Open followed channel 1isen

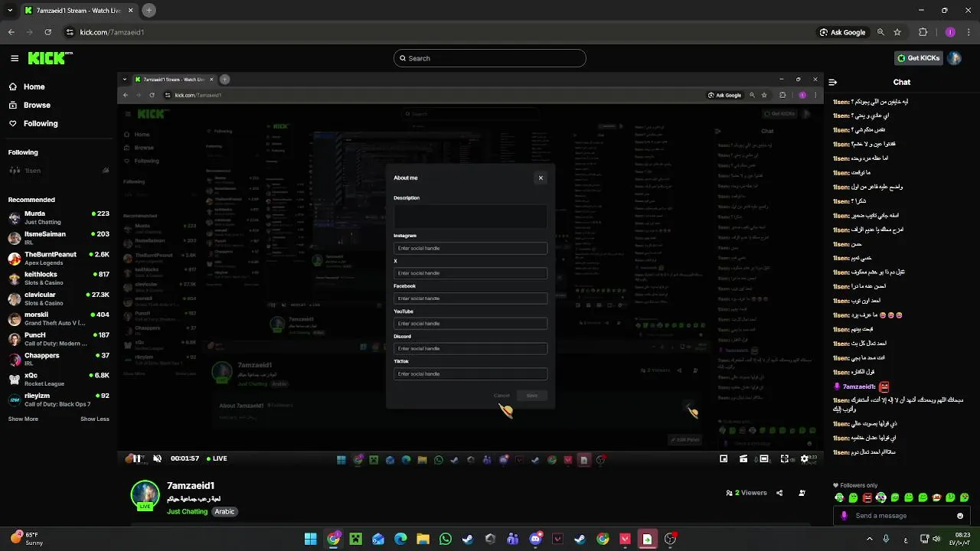pos(57,171)
